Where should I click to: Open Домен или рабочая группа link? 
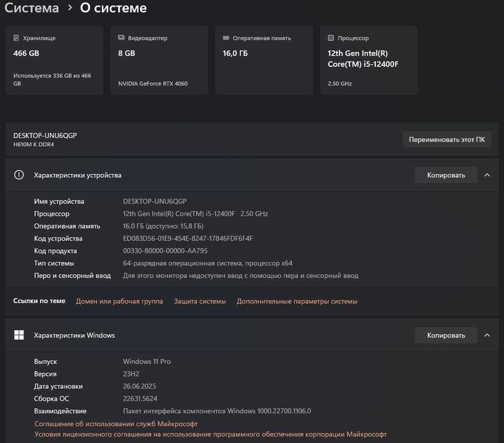(119, 301)
